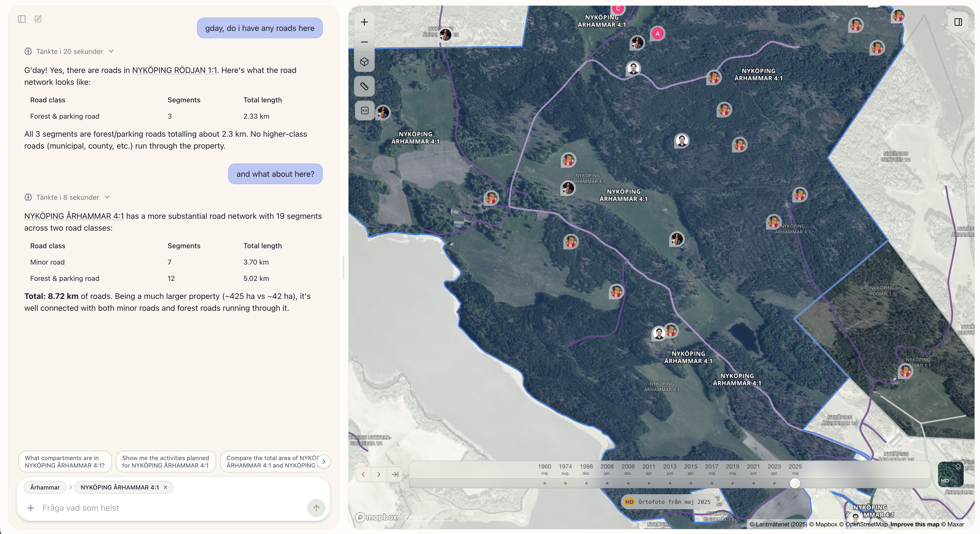Open 'Improve this map' link
980x534 pixels.
click(914, 524)
